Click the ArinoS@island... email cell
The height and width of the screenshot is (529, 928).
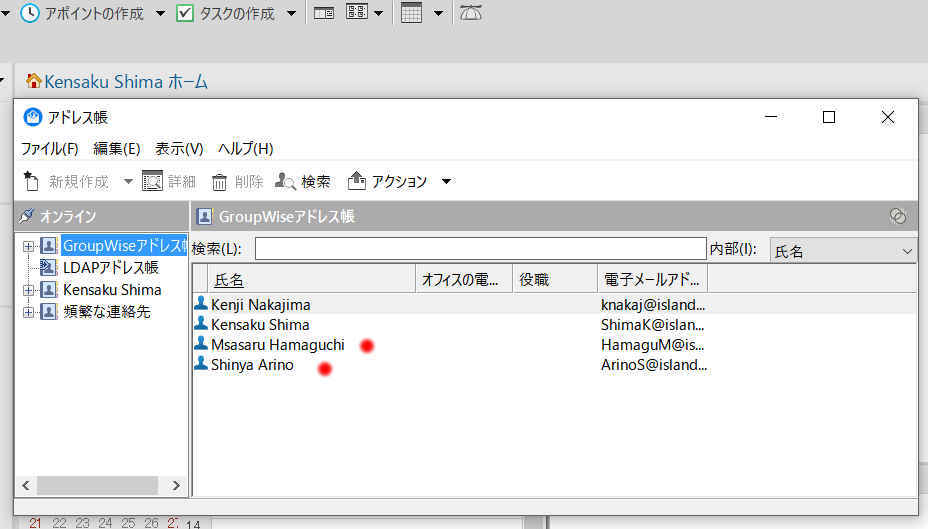653,365
